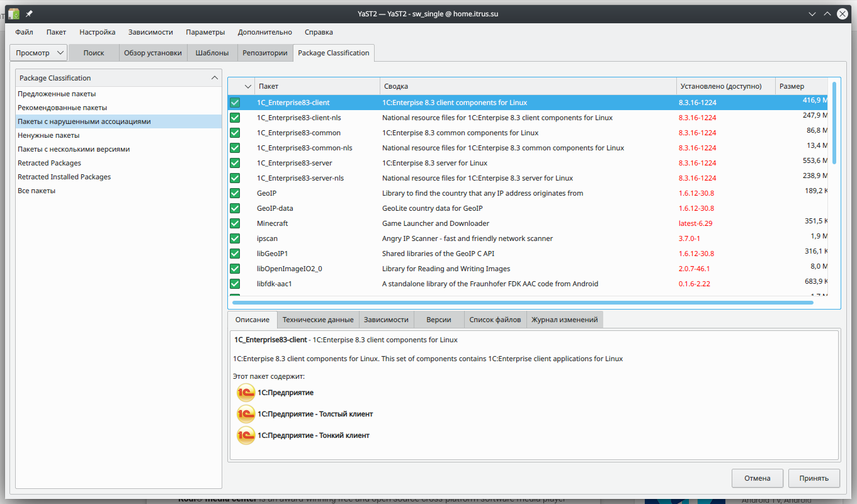Select Retracted Installed Packages entry
857x504 pixels.
119,177
